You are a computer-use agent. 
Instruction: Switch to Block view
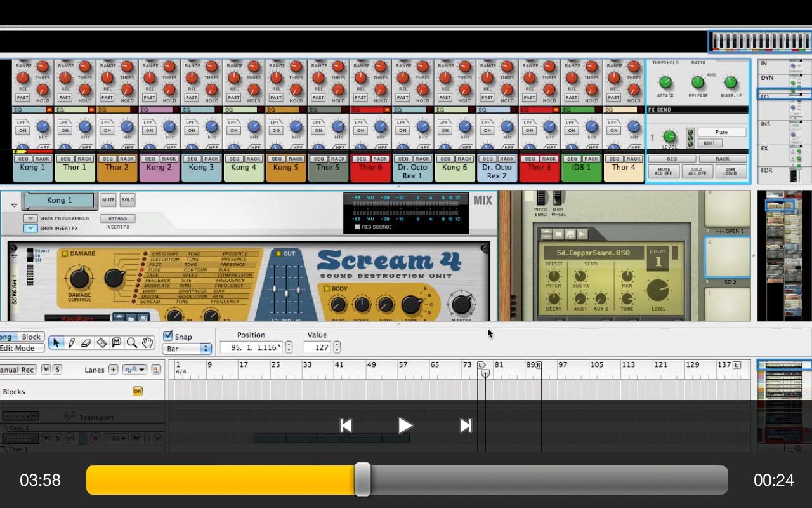[31, 337]
